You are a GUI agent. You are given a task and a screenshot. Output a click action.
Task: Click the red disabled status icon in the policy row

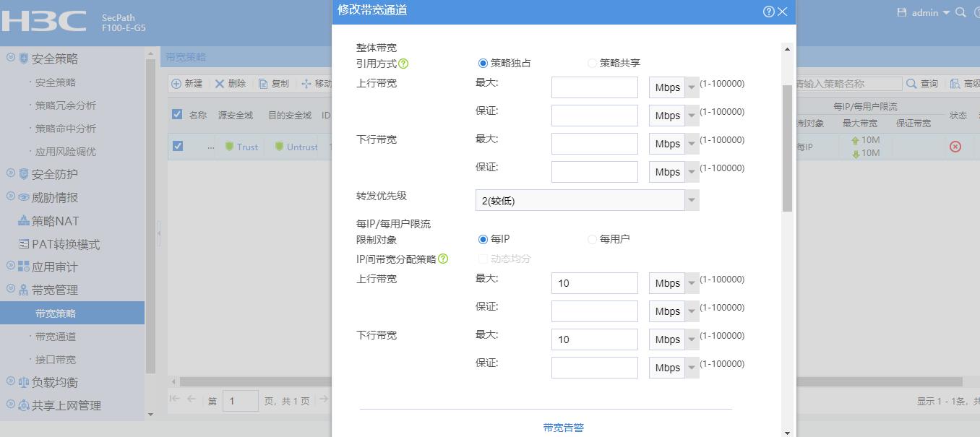point(955,147)
